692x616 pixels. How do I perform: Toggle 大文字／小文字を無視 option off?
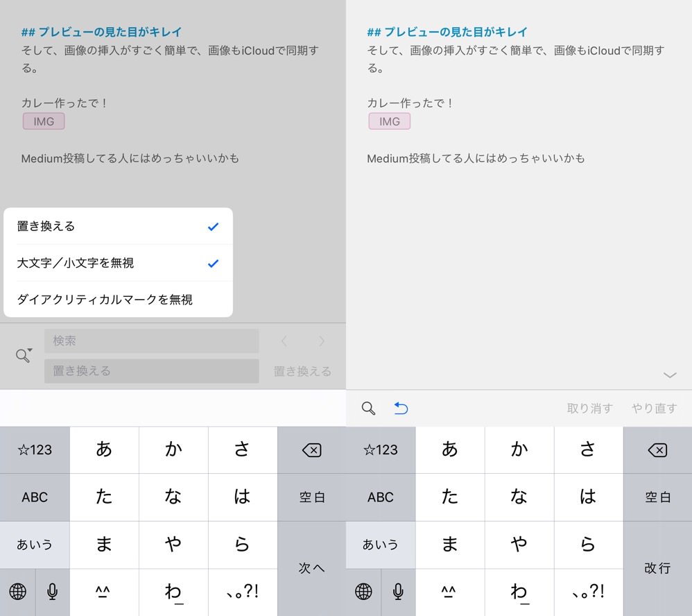click(x=118, y=263)
